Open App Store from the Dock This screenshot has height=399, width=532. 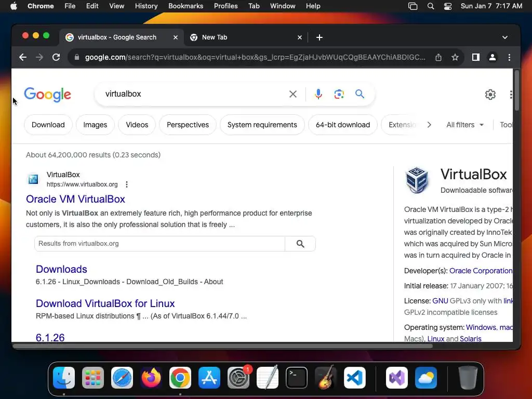coord(209,378)
